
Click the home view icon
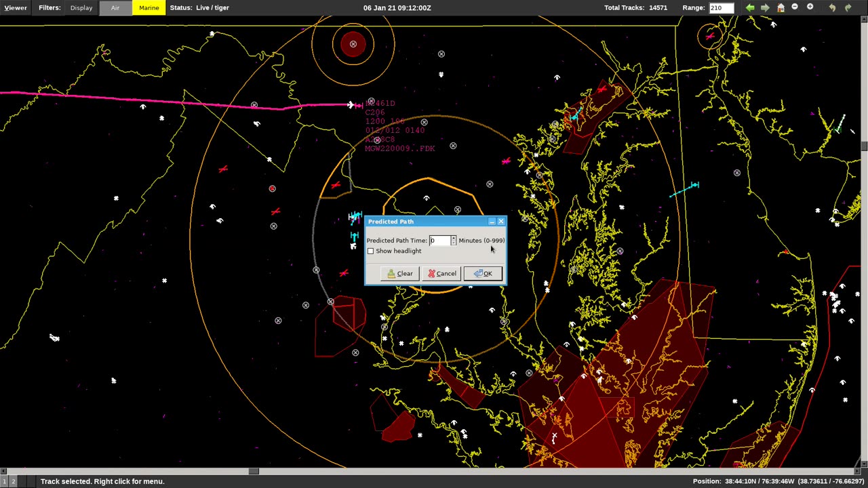781,7
